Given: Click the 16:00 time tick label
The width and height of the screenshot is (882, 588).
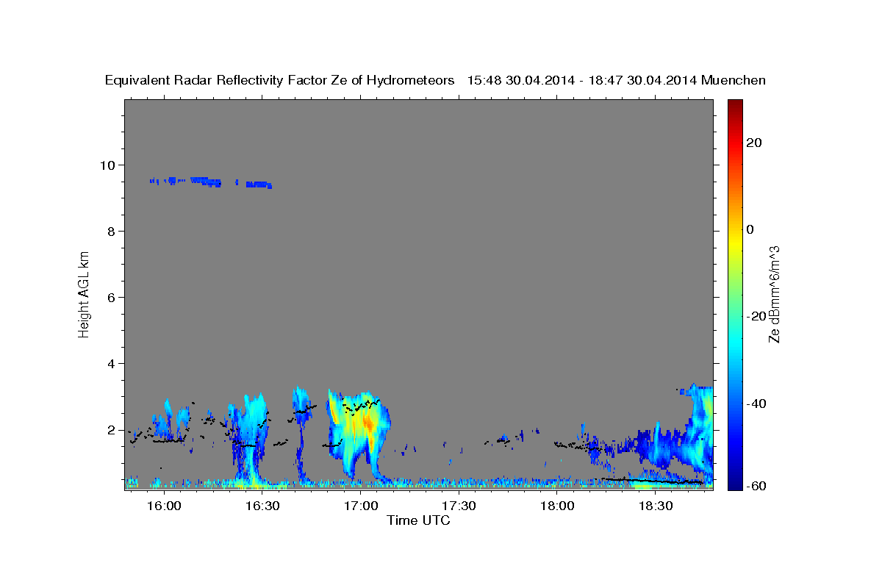Looking at the screenshot, I should [x=164, y=506].
